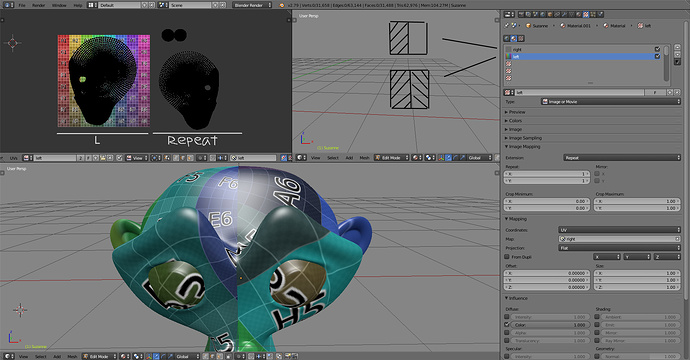Disable the Diffuse Color influence checkbox
690x360 pixels.
tap(507, 325)
